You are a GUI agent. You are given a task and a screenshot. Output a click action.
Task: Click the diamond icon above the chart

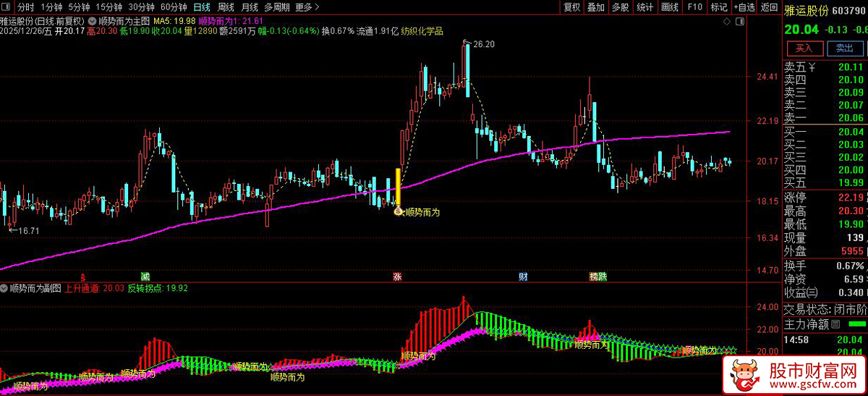[x=728, y=22]
